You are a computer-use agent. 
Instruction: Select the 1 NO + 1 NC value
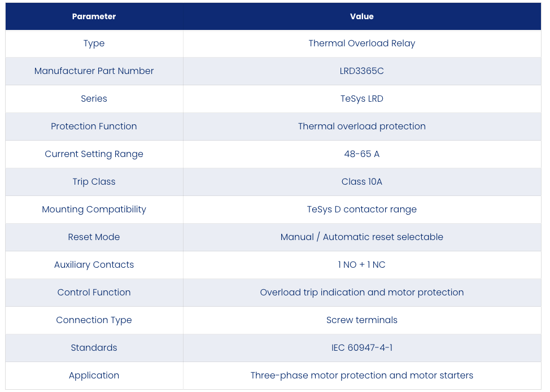(361, 265)
